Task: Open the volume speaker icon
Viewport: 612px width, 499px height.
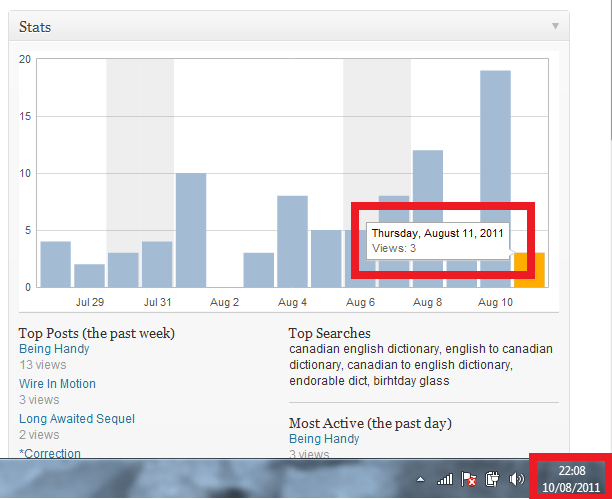Action: click(x=516, y=480)
